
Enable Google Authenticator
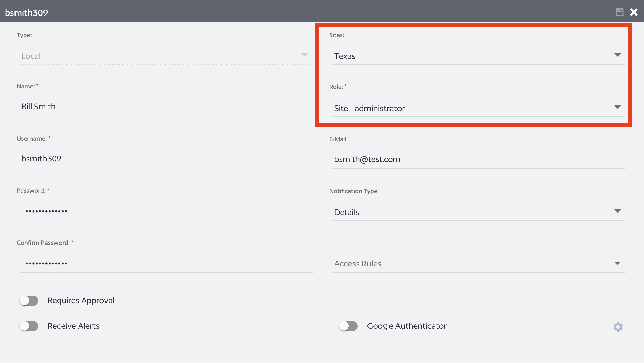348,326
